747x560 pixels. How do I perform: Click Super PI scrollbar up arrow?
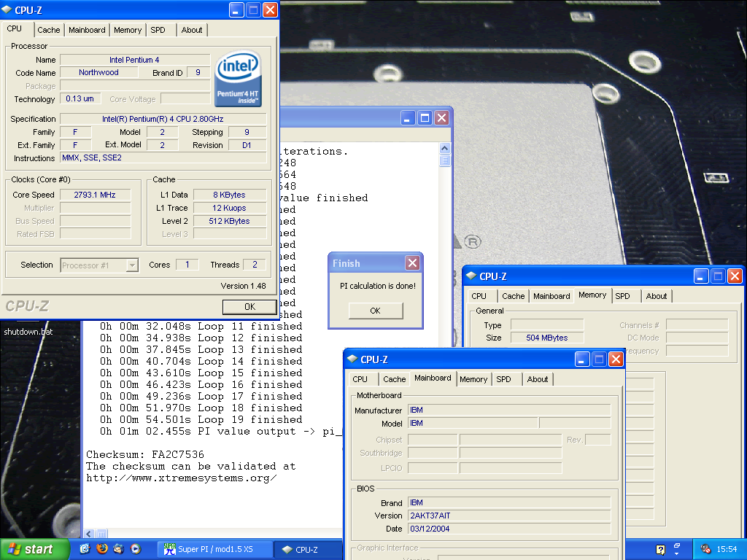click(x=444, y=148)
